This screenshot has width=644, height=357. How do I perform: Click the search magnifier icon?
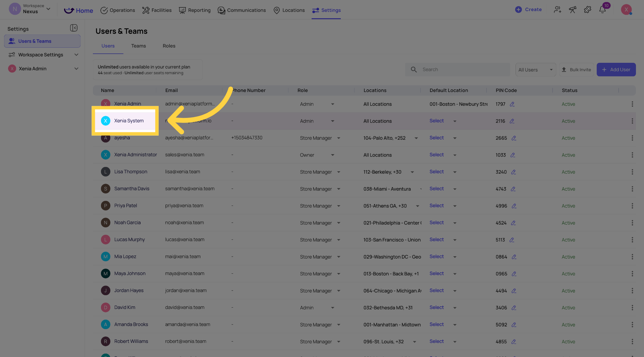point(414,70)
